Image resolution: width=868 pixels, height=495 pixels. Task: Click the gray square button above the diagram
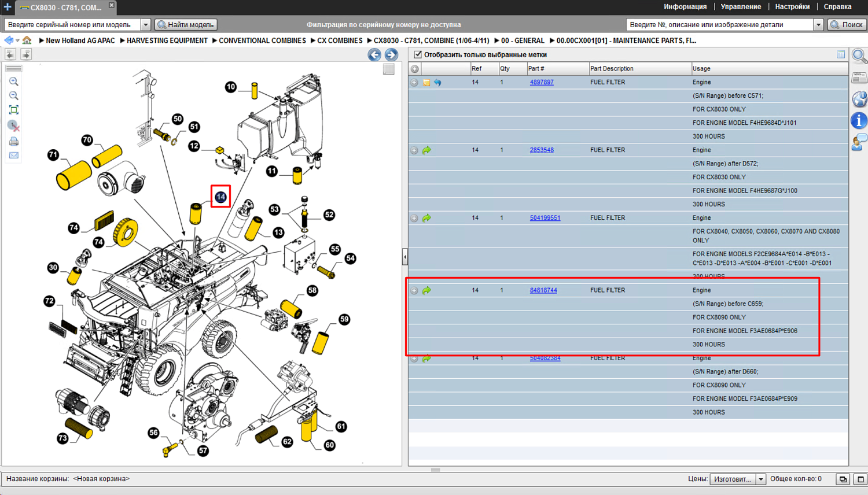tap(389, 69)
